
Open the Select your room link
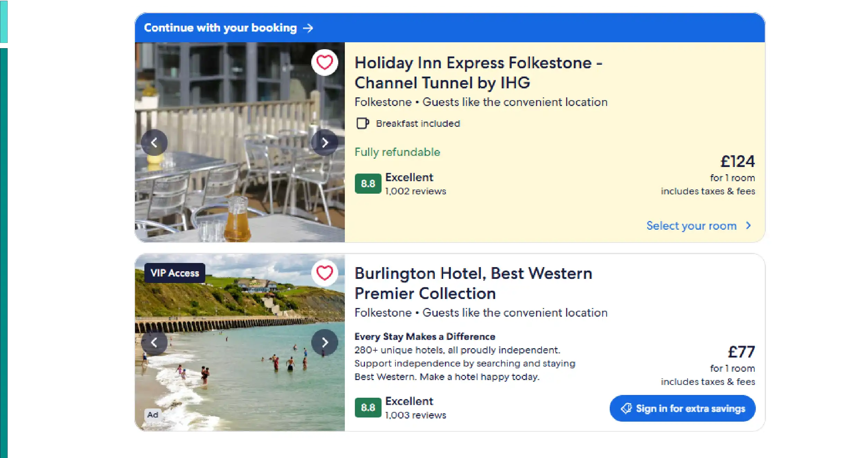point(691,226)
